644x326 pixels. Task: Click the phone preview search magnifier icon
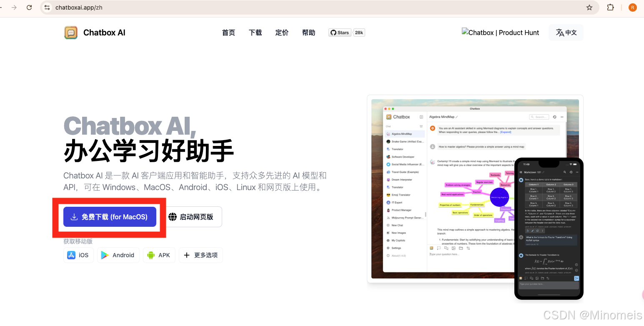coord(565,172)
